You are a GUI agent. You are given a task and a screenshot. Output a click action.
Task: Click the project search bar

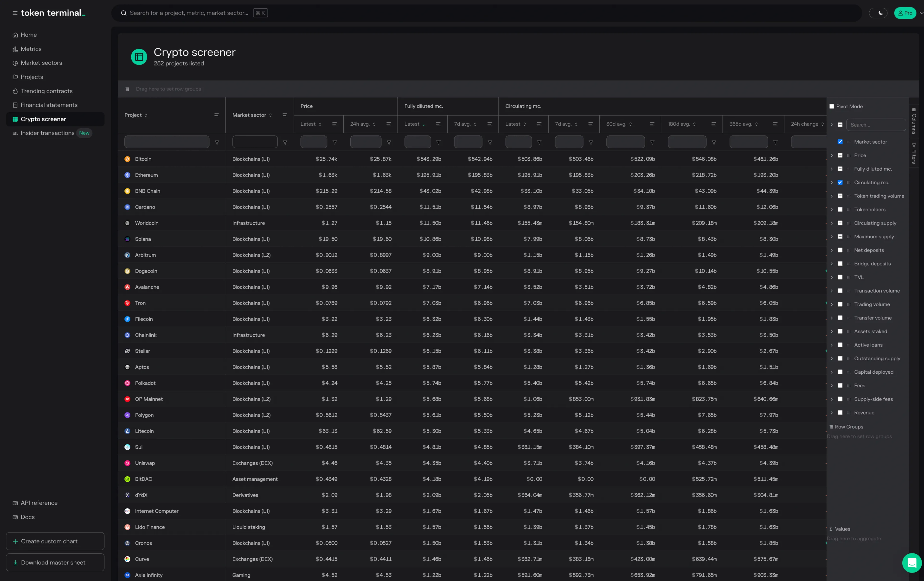(x=189, y=13)
